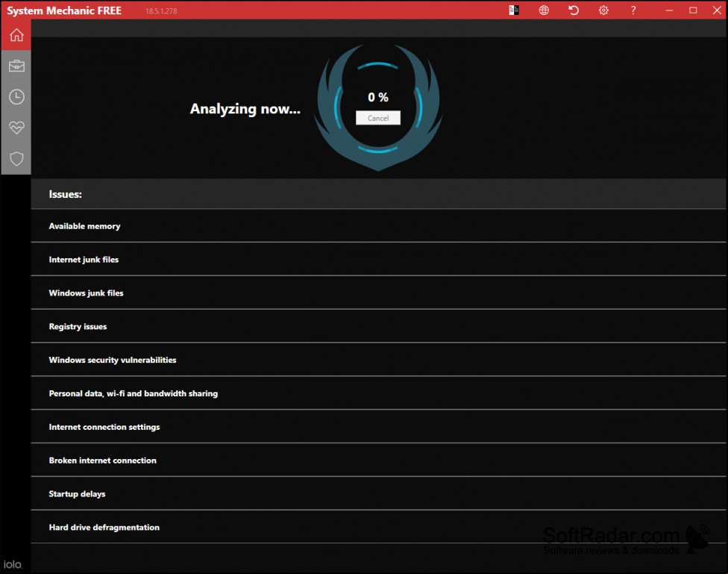Select the Internet junk files row
Screen dimensions: 728x574
tap(378, 259)
